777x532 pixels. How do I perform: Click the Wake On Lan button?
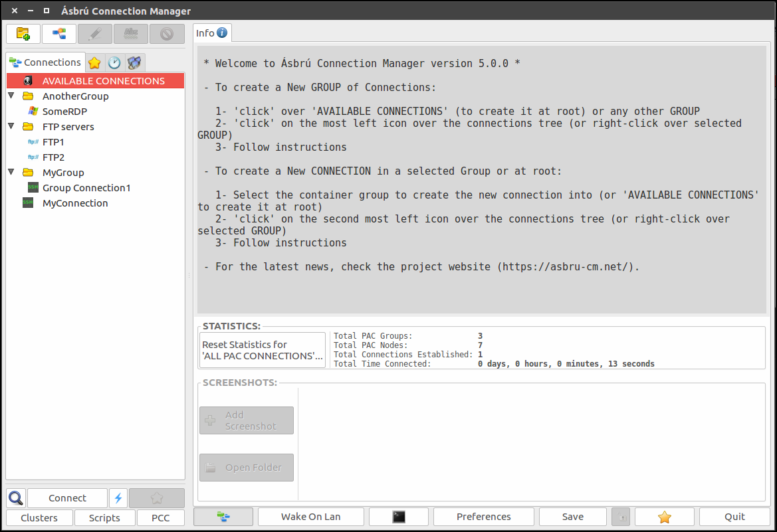[x=310, y=517]
